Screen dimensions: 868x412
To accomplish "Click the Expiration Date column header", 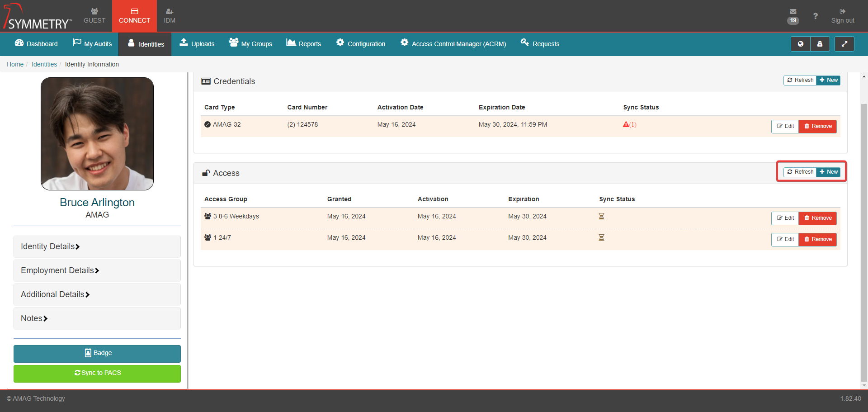I will coord(502,107).
